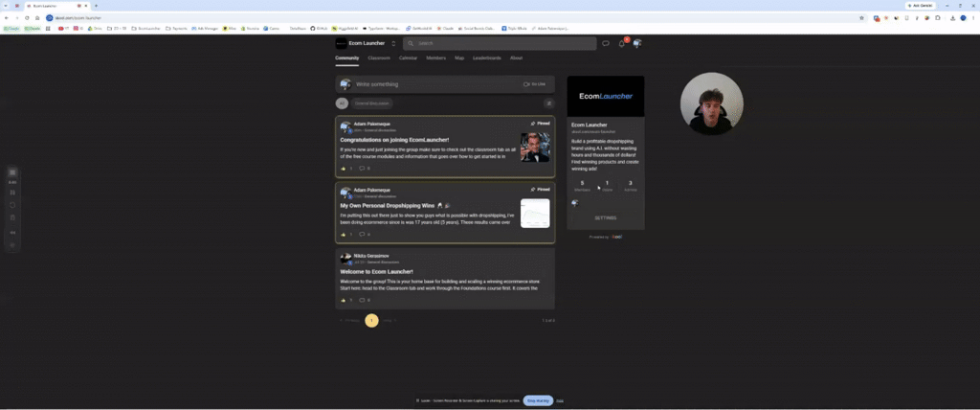Screen dimensions: 980x410
Task: Open the group switcher arrows next to Ecom Launcher
Action: (x=393, y=43)
